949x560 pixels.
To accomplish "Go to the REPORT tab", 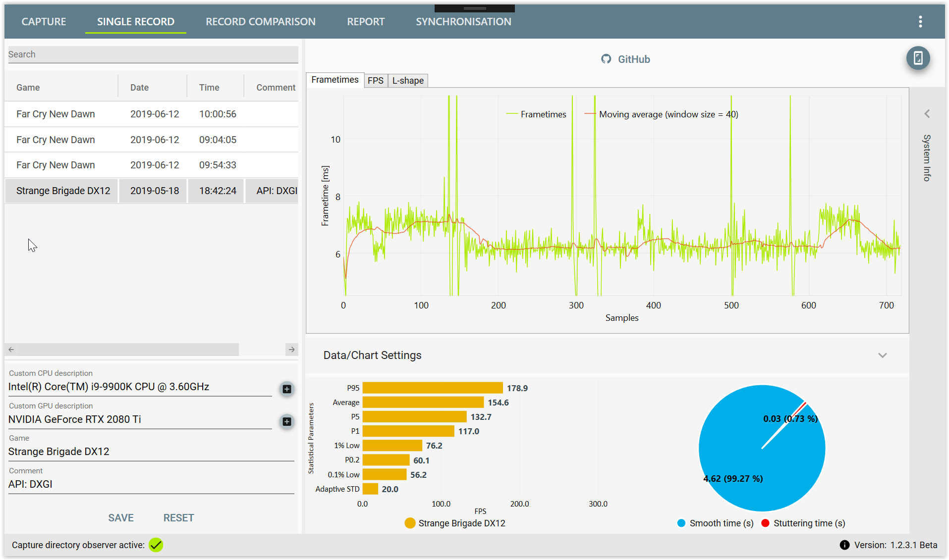I will point(366,21).
